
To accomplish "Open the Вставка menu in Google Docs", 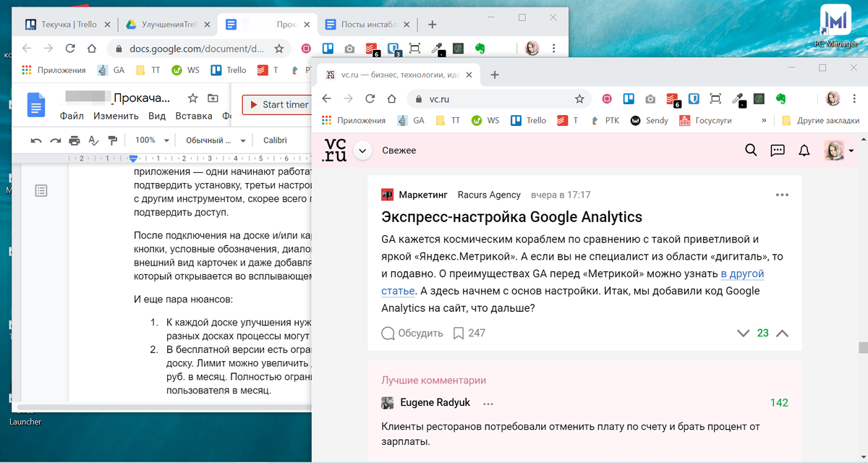I will [194, 116].
